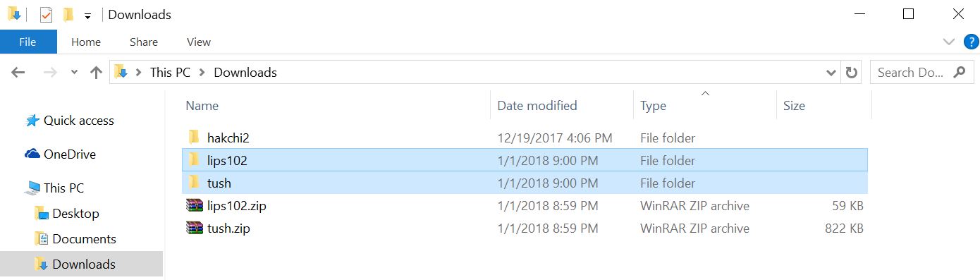The image size is (980, 280).
Task: Refresh the Downloads folder view
Action: [x=852, y=72]
